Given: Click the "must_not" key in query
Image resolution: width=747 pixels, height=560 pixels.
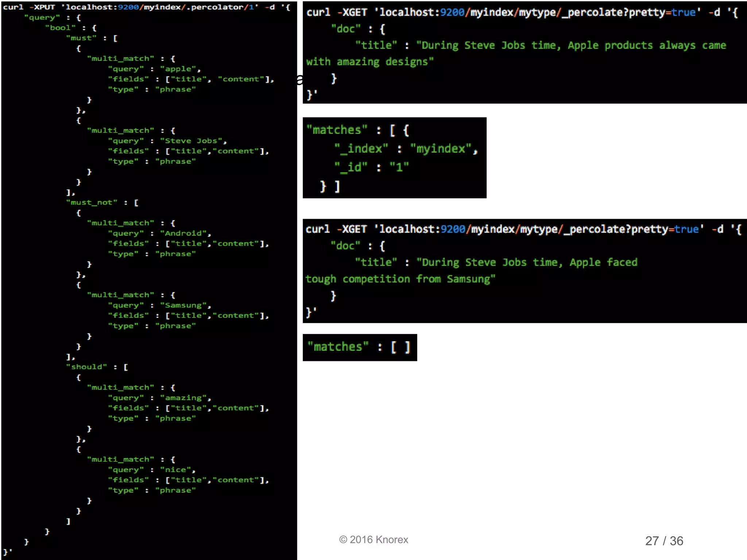Looking at the screenshot, I should tap(92, 202).
